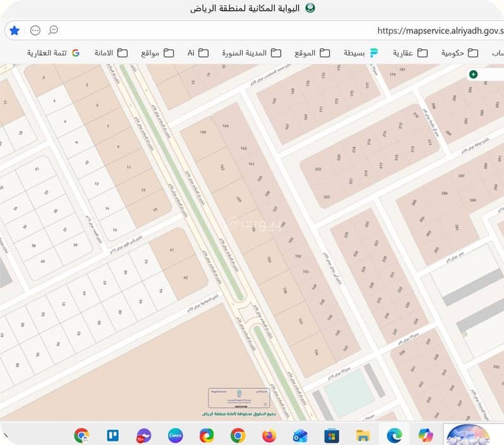Open File Explorer from the taskbar
The width and height of the screenshot is (504, 445).
click(x=363, y=435)
